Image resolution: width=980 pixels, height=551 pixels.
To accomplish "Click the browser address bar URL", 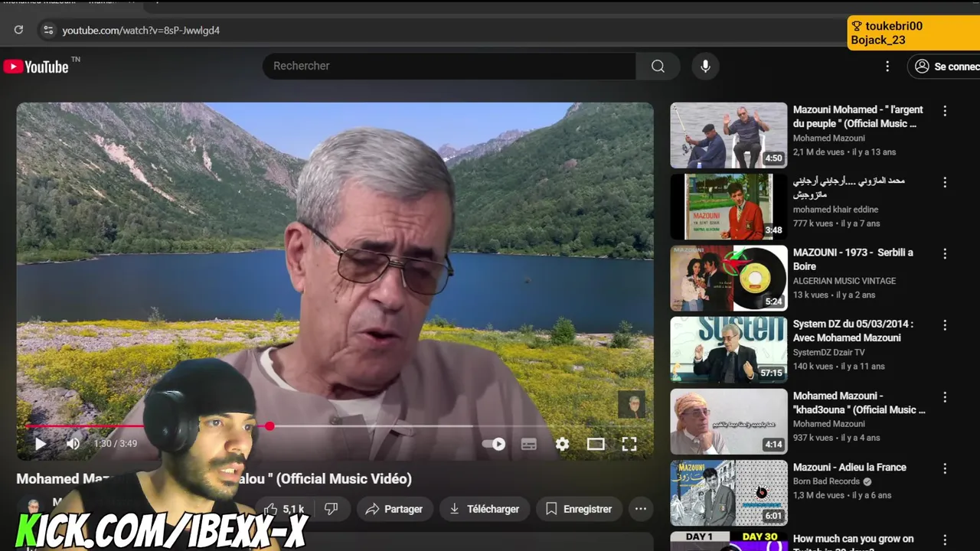I will pyautogui.click(x=141, y=30).
